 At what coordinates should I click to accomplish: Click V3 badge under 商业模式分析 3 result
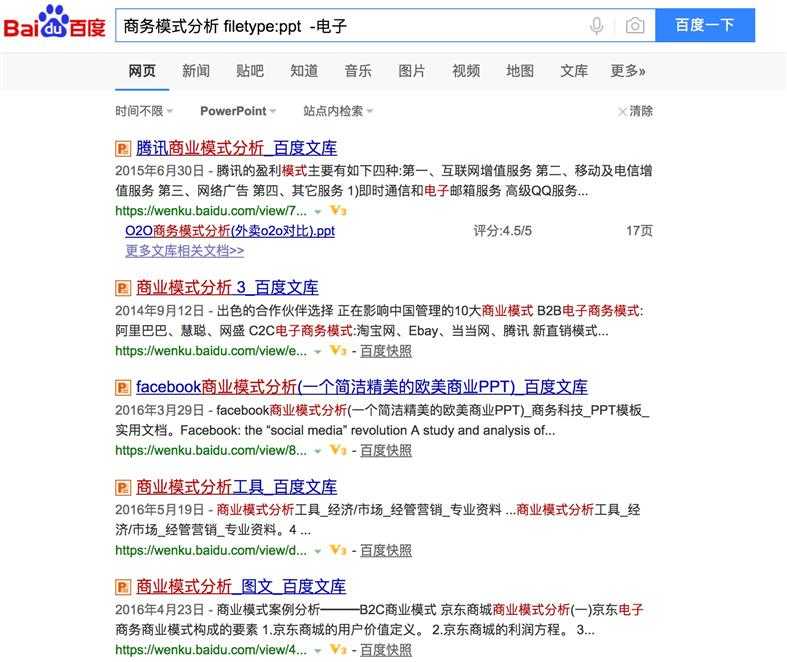[x=338, y=351]
